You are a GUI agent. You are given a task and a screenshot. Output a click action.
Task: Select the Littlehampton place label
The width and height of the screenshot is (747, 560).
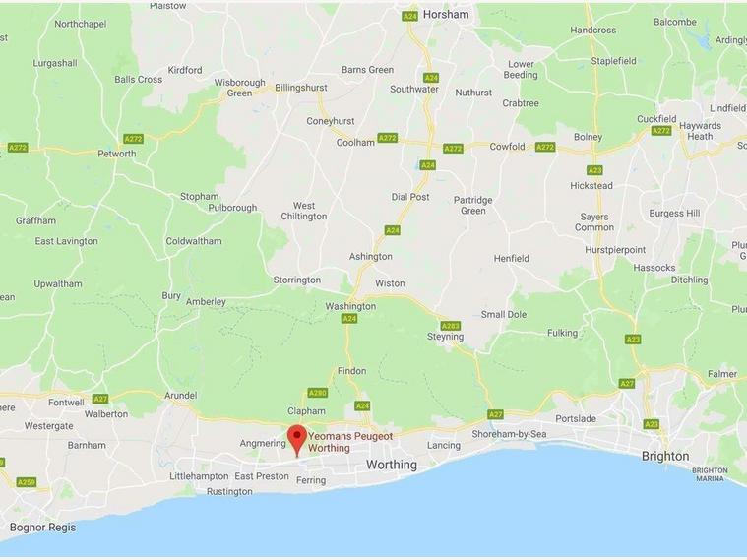(x=199, y=476)
